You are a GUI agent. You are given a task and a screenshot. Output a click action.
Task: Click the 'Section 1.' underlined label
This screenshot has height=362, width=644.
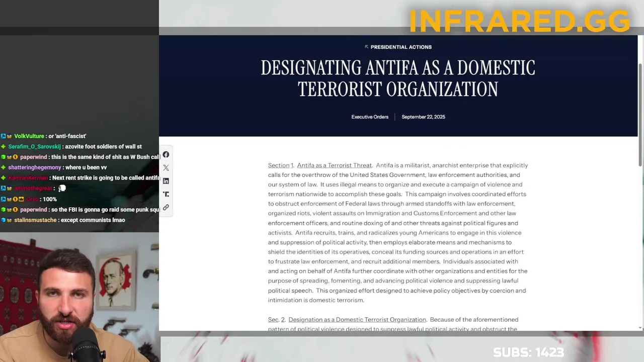(x=281, y=165)
